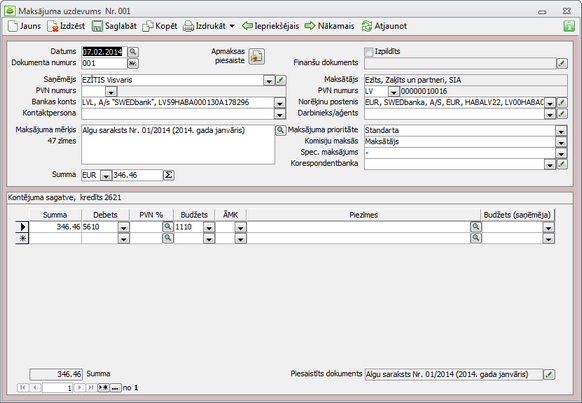Click the Piezīmes column header
582x403 pixels.
(x=364, y=215)
